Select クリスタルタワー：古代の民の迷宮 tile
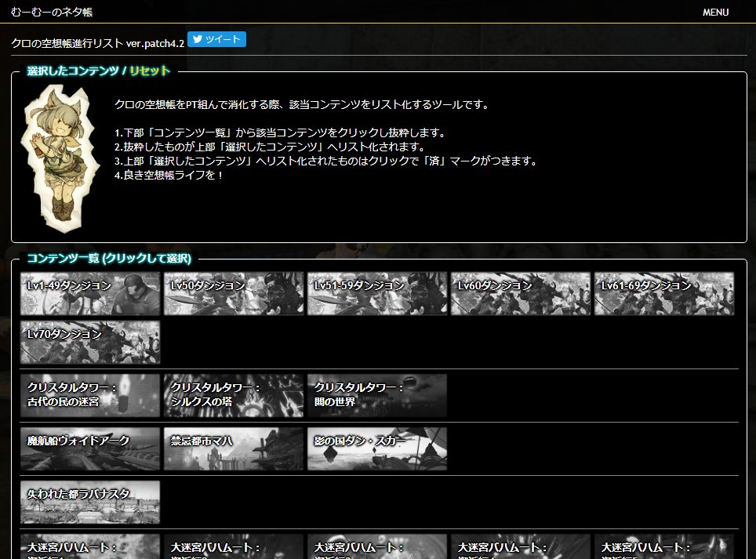756x559 pixels. (x=90, y=396)
